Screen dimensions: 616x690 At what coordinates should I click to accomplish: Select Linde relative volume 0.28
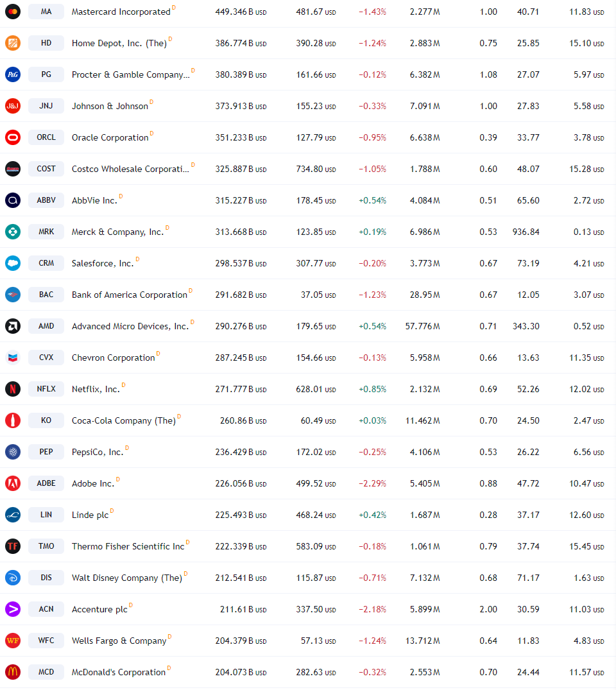point(488,515)
